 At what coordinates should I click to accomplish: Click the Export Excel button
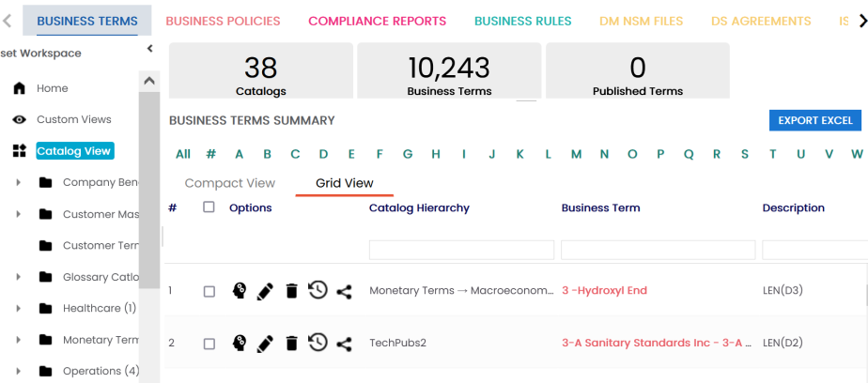pos(814,120)
